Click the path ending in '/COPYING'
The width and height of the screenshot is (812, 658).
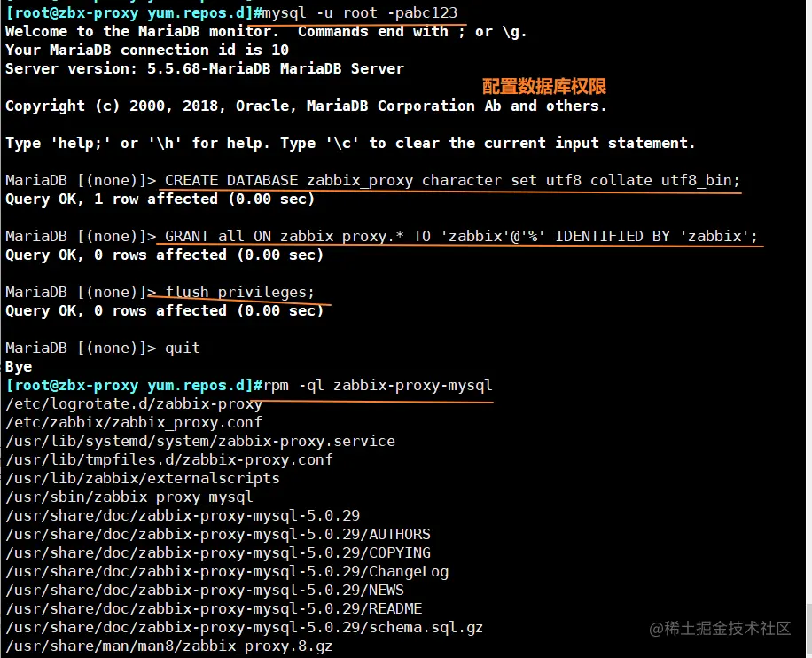click(218, 552)
